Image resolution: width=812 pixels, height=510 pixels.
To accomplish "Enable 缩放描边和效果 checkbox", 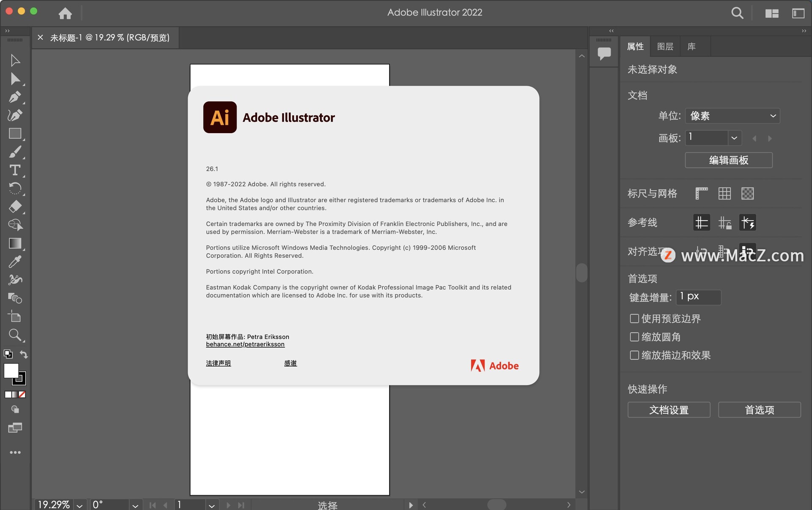I will (x=634, y=355).
